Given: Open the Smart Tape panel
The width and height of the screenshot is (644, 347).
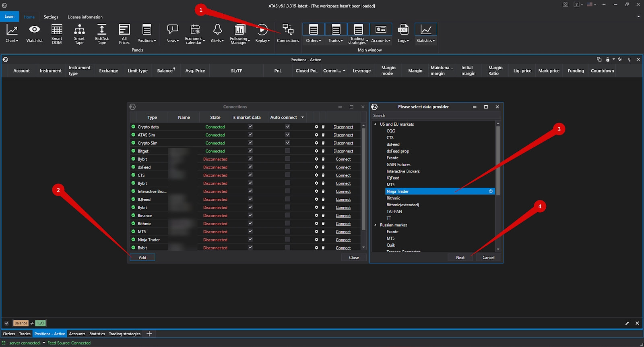Looking at the screenshot, I should coord(79,34).
